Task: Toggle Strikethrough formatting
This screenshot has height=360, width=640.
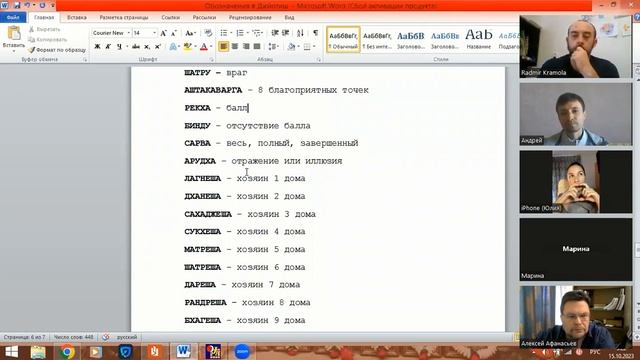Action: tap(136, 47)
